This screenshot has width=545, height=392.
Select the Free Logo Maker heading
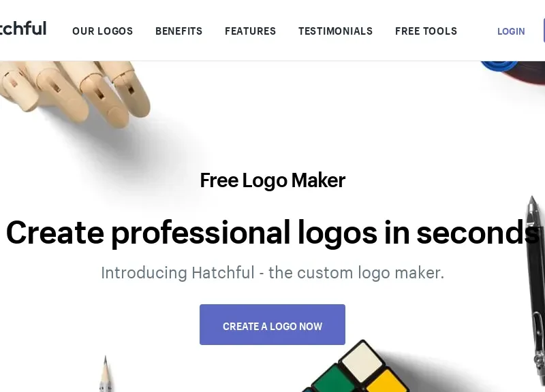(272, 180)
